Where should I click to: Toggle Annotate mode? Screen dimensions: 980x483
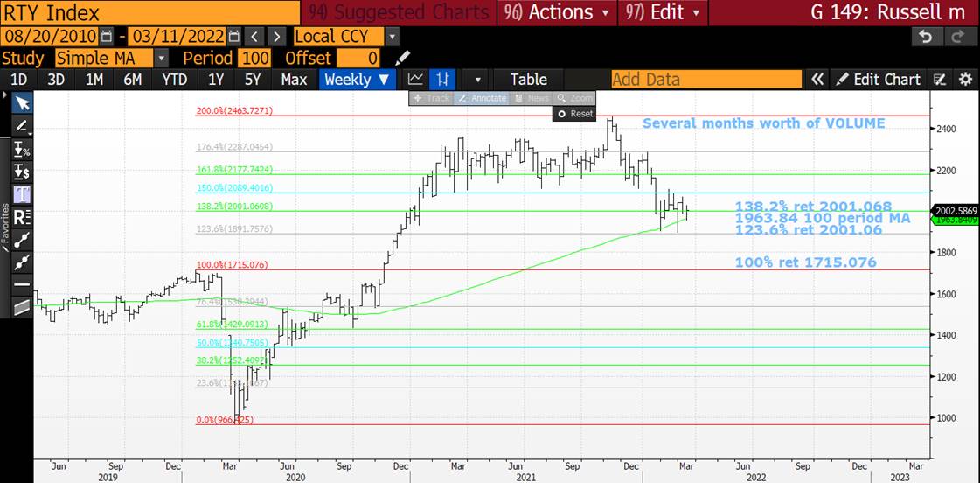[x=481, y=98]
